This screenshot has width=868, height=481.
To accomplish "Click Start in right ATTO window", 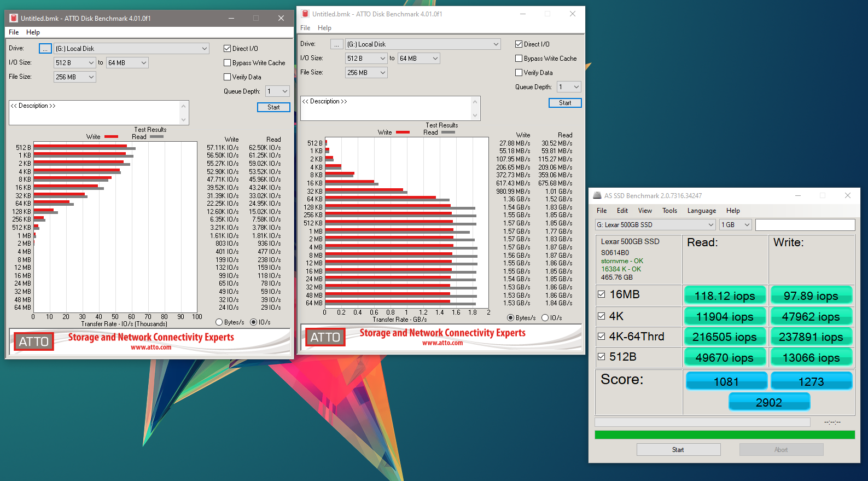I will [565, 103].
